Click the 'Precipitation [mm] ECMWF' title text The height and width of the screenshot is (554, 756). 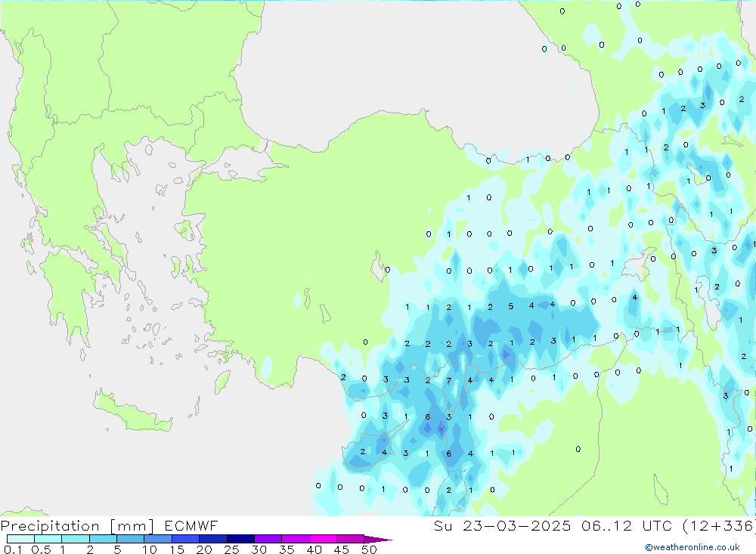click(110, 525)
